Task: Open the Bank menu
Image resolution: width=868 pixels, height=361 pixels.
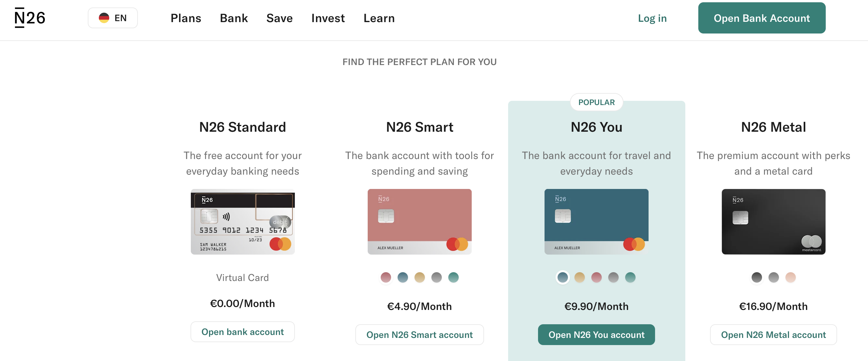Action: [233, 18]
